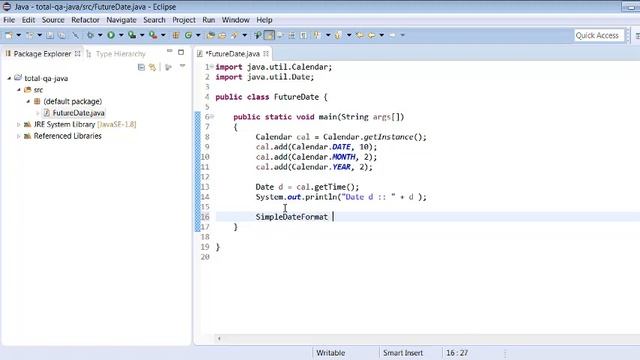This screenshot has width=640, height=360.
Task: Click the Run External Tools icon
Action: 153,36
